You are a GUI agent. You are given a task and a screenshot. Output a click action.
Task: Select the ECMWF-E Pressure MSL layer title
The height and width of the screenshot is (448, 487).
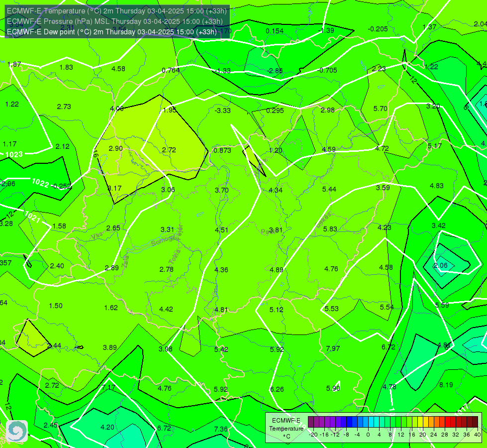coord(115,21)
